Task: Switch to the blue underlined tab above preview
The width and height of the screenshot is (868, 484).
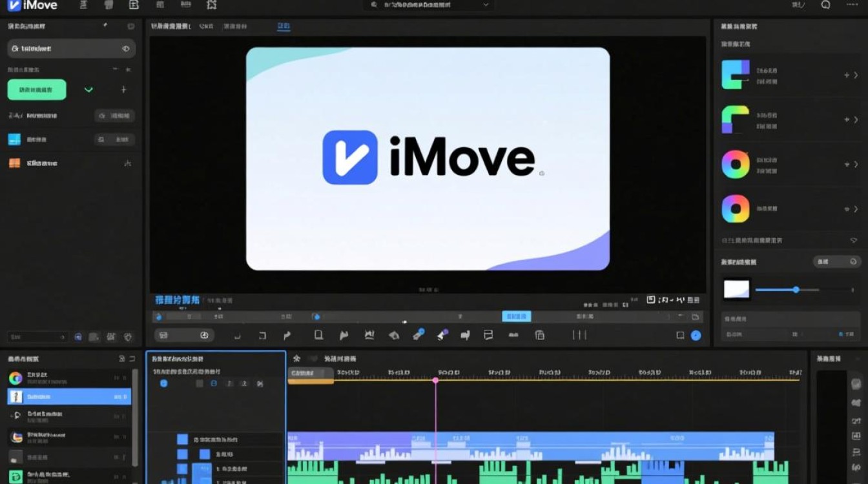Action: click(284, 26)
